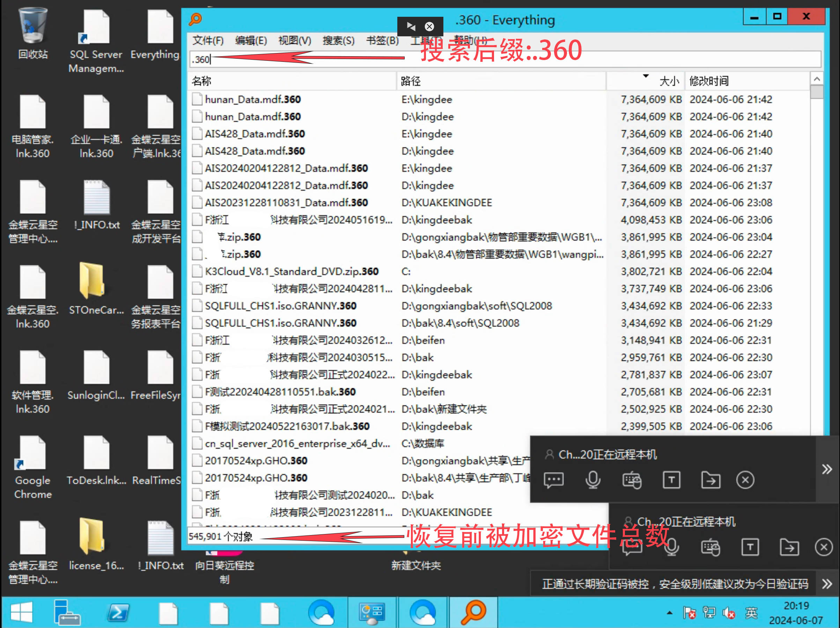Open the Recycle Bin desktop icon
The image size is (840, 628).
[33, 32]
